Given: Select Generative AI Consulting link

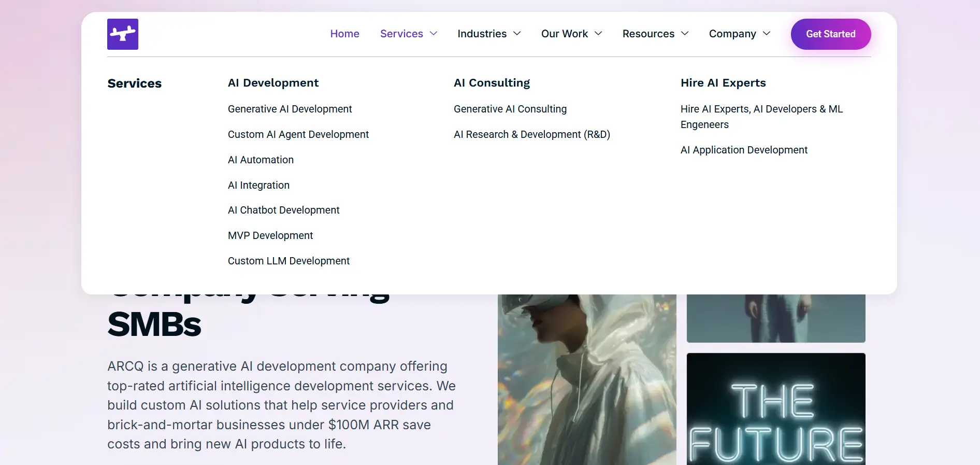Looking at the screenshot, I should click(510, 109).
